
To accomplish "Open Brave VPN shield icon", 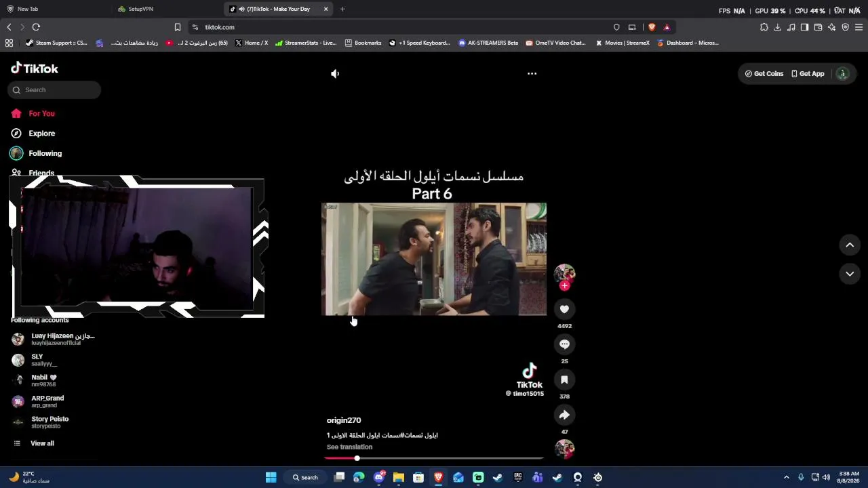I will pos(845,27).
